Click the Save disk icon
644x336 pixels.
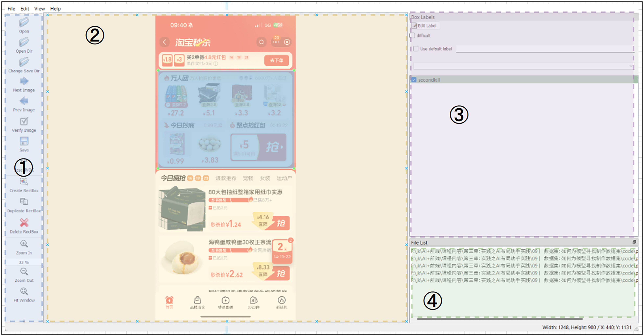(24, 141)
